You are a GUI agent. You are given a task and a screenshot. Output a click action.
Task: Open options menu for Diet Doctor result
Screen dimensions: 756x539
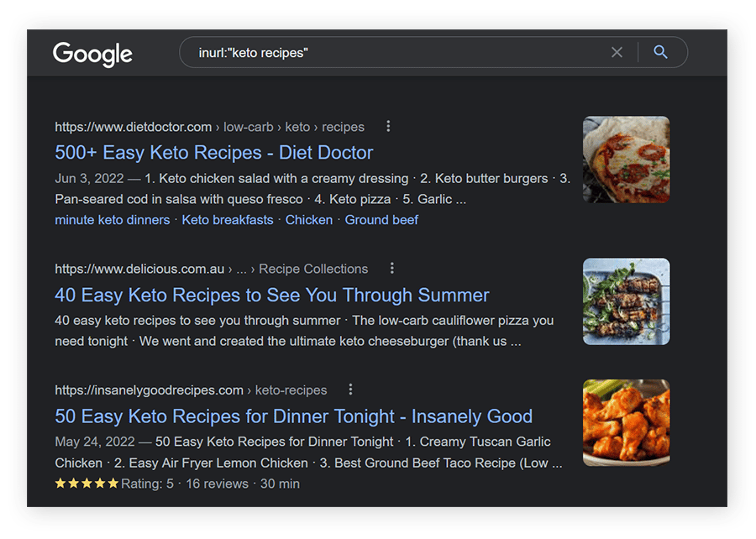point(388,127)
